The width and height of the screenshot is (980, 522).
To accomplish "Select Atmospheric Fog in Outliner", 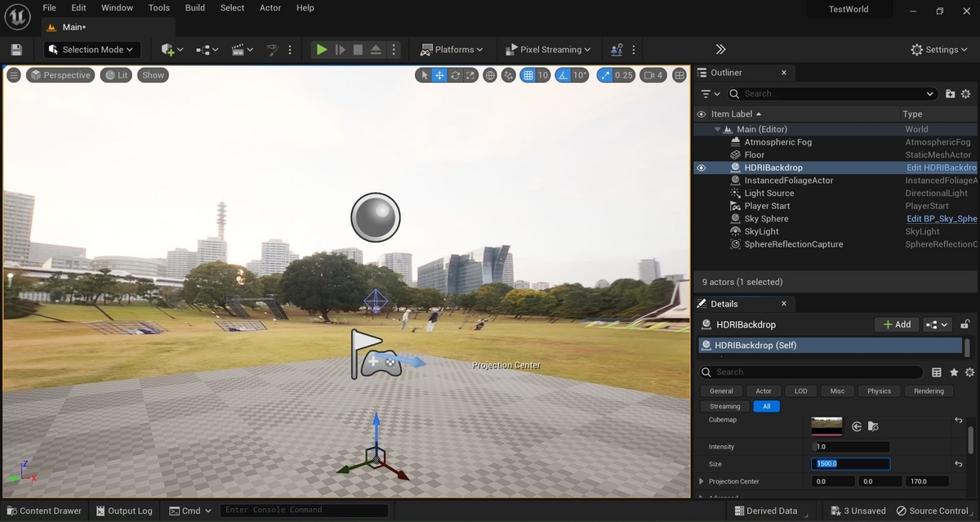I will tap(778, 142).
